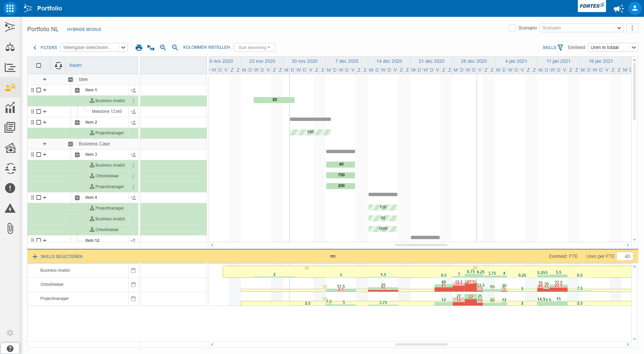Viewport: 644px width, 354px height.
Task: Click Kolommen instellen link
Action: tap(206, 47)
